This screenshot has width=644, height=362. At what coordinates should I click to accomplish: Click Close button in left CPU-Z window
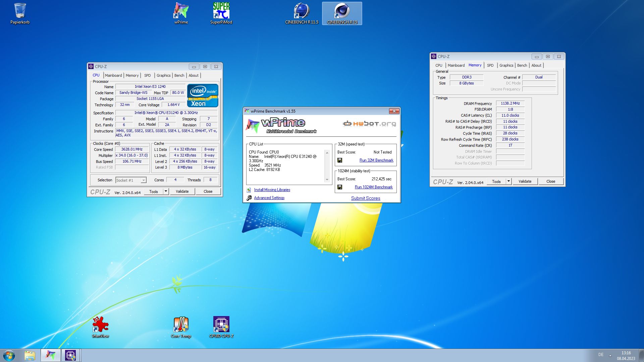coord(208,191)
